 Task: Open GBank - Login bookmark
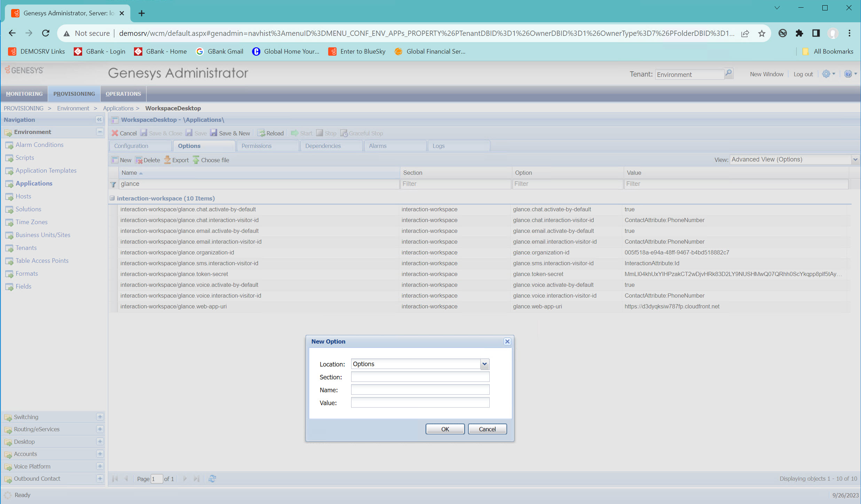[100, 52]
